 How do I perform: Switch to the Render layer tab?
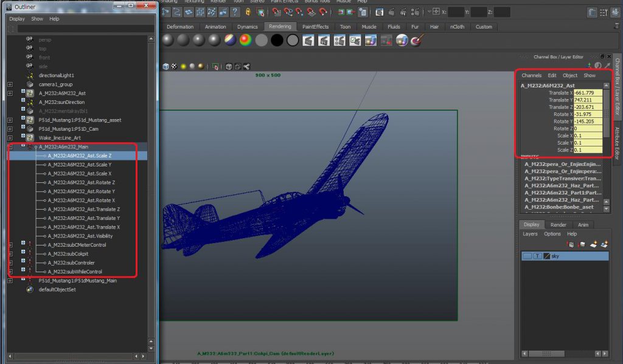[559, 225]
